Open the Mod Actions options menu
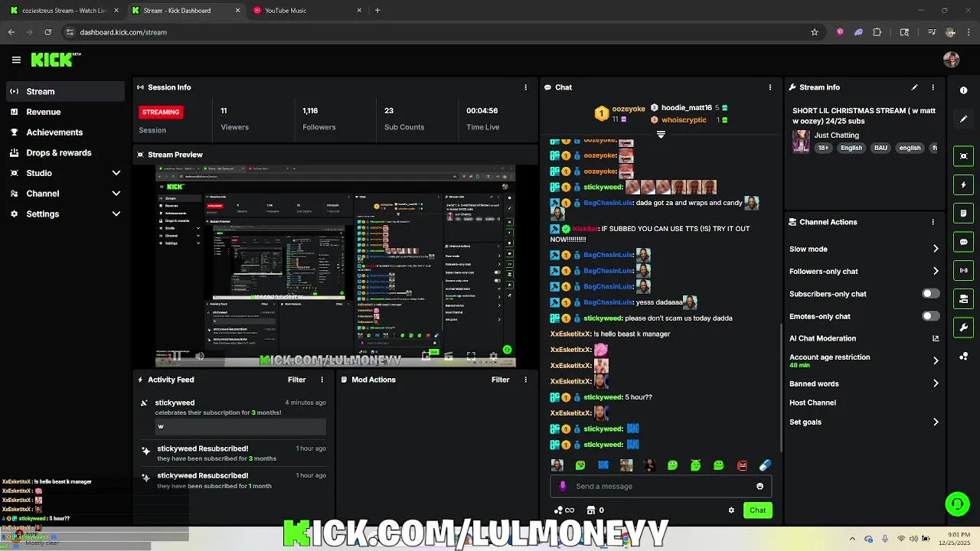The image size is (980, 551). click(x=525, y=380)
